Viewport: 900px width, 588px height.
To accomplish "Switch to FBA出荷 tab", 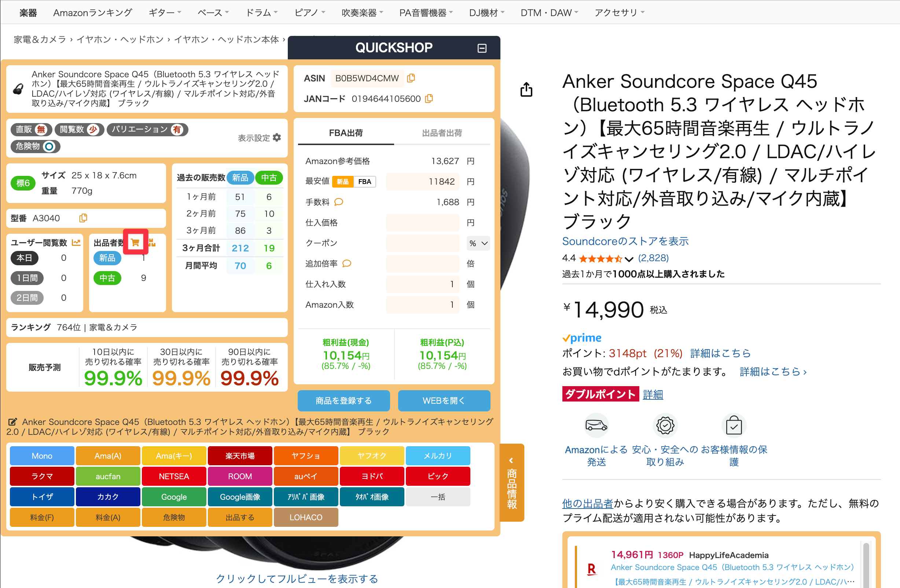I will click(x=346, y=133).
